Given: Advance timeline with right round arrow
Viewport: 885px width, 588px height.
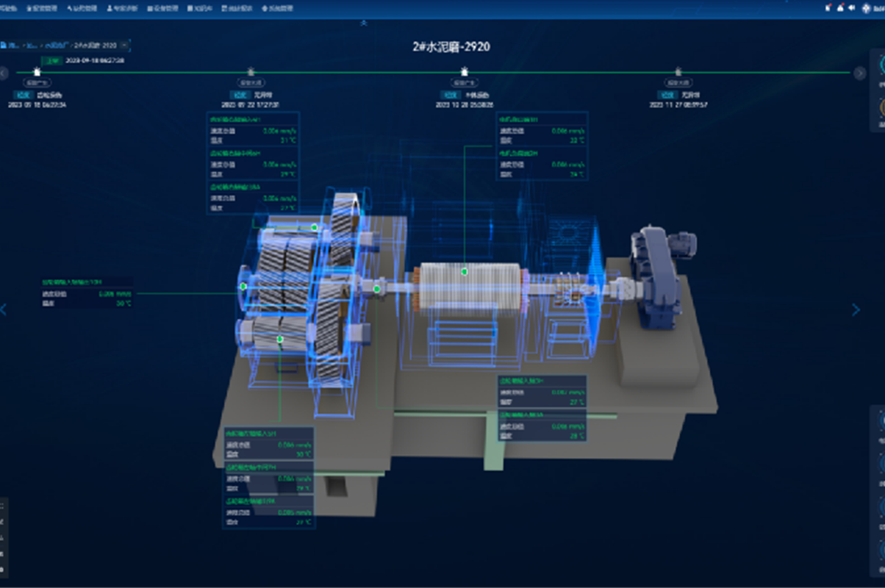Looking at the screenshot, I should pyautogui.click(x=860, y=73).
